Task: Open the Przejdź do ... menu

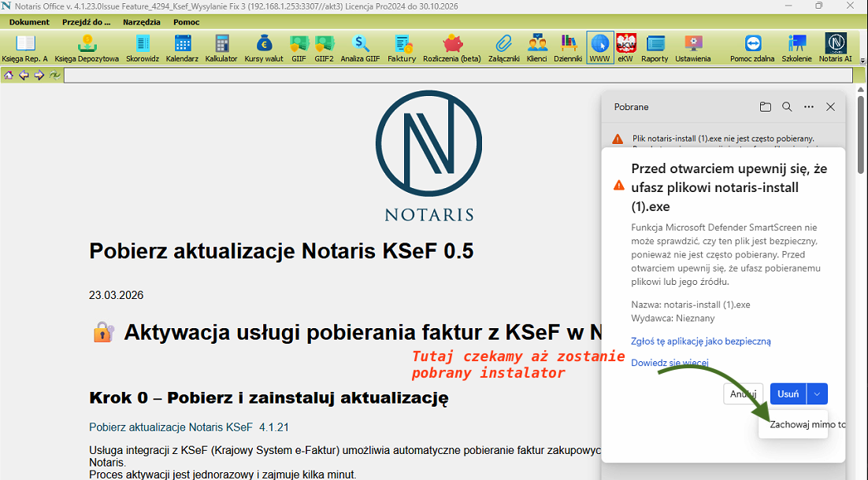Action: [x=86, y=22]
